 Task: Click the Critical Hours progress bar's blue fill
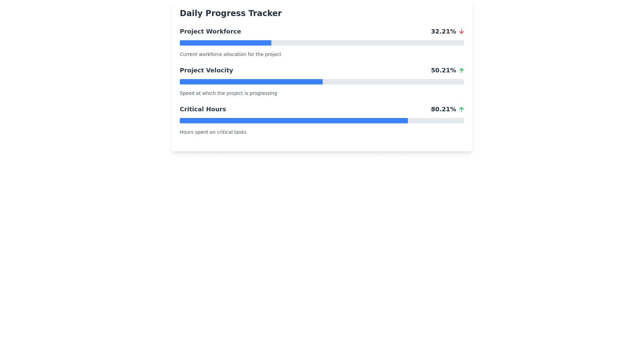[x=293, y=121]
